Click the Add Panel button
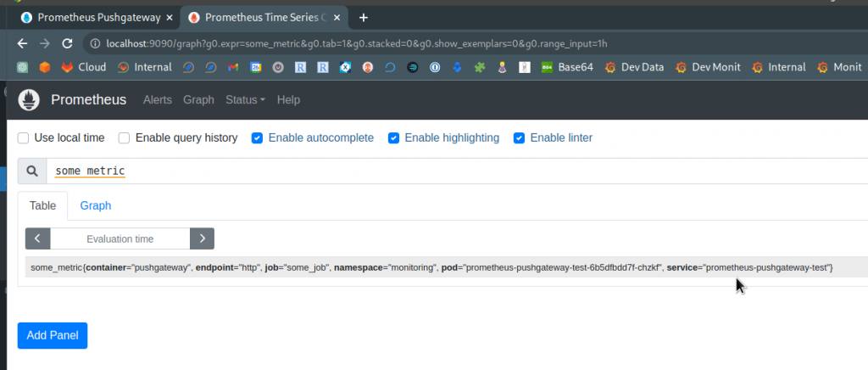The width and height of the screenshot is (868, 370). click(53, 335)
